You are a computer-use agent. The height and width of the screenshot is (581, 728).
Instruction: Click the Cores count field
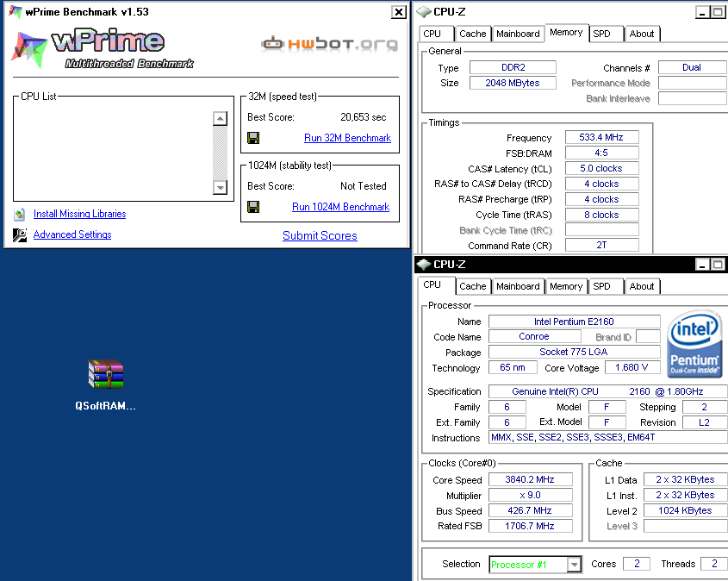click(637, 564)
